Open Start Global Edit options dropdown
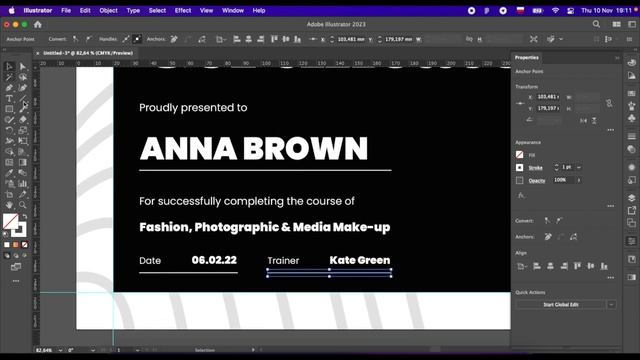The height and width of the screenshot is (360, 640). coord(611,304)
